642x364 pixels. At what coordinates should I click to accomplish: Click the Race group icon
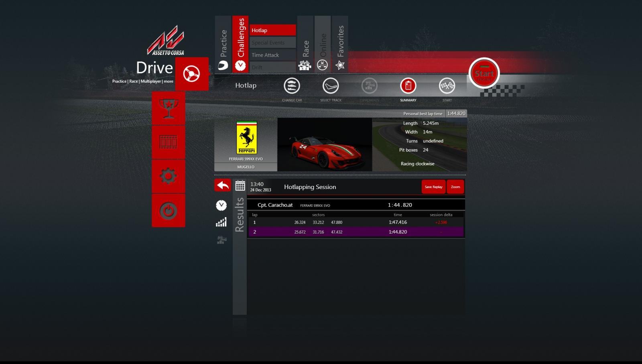click(x=305, y=65)
